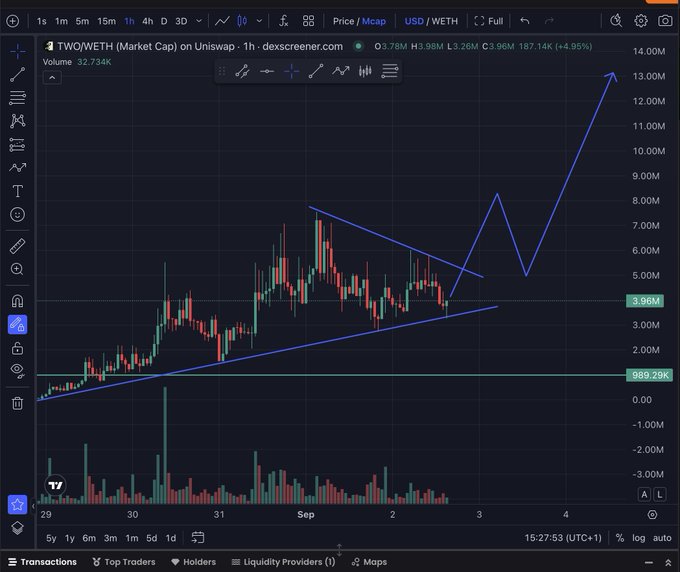This screenshot has width=680, height=572.
Task: Select the 4h timeframe
Action: [x=147, y=21]
